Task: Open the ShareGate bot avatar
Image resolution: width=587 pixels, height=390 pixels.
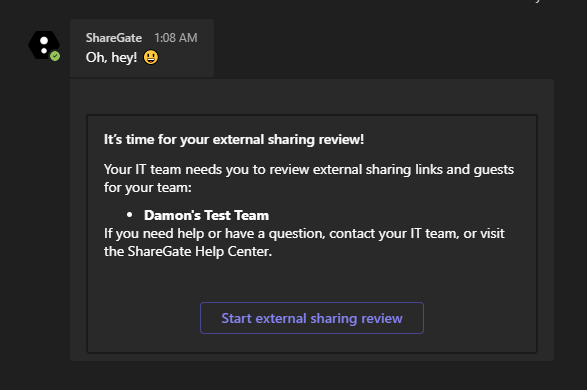Action: (44, 45)
